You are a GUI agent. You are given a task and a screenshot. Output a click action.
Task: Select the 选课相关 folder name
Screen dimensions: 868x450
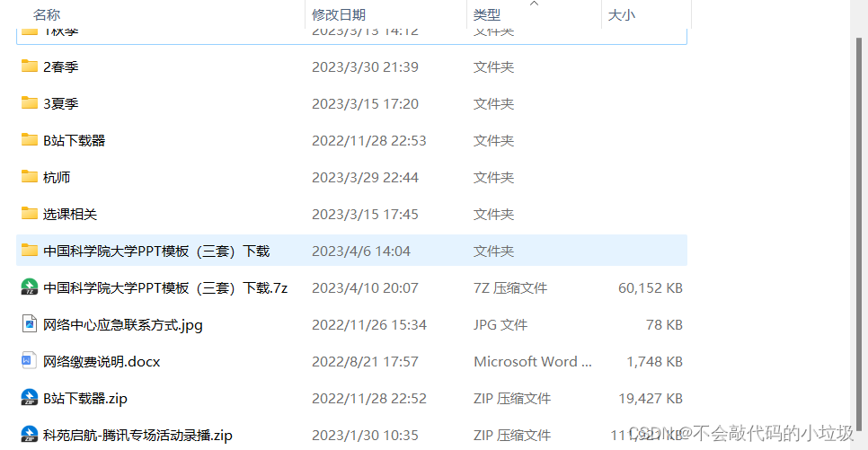[x=70, y=214]
